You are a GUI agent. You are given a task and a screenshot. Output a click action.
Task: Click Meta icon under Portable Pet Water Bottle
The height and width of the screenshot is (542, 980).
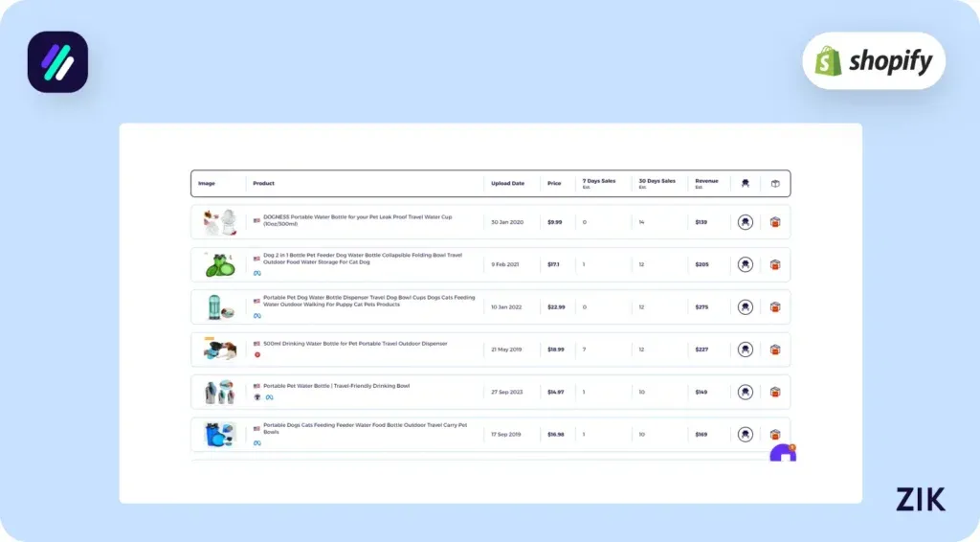coord(269,396)
